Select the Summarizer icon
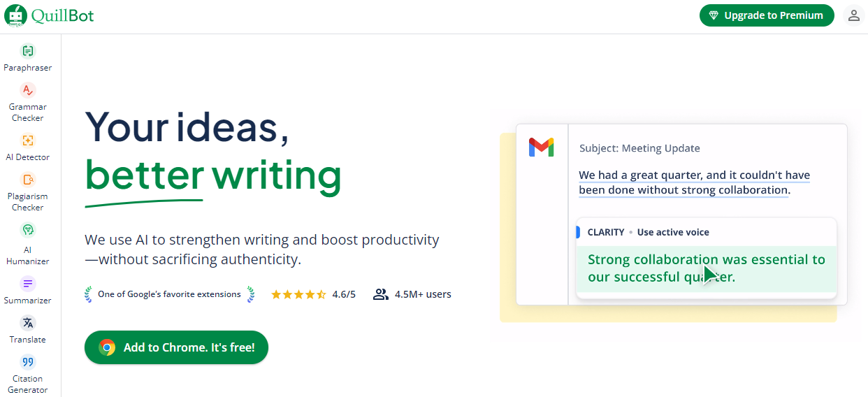 [28, 284]
